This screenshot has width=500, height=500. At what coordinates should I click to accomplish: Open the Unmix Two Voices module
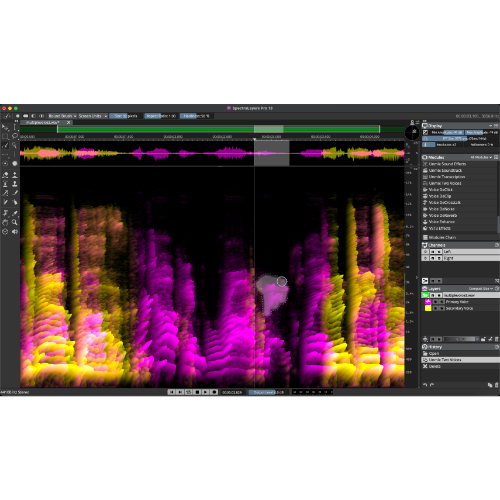point(459,183)
